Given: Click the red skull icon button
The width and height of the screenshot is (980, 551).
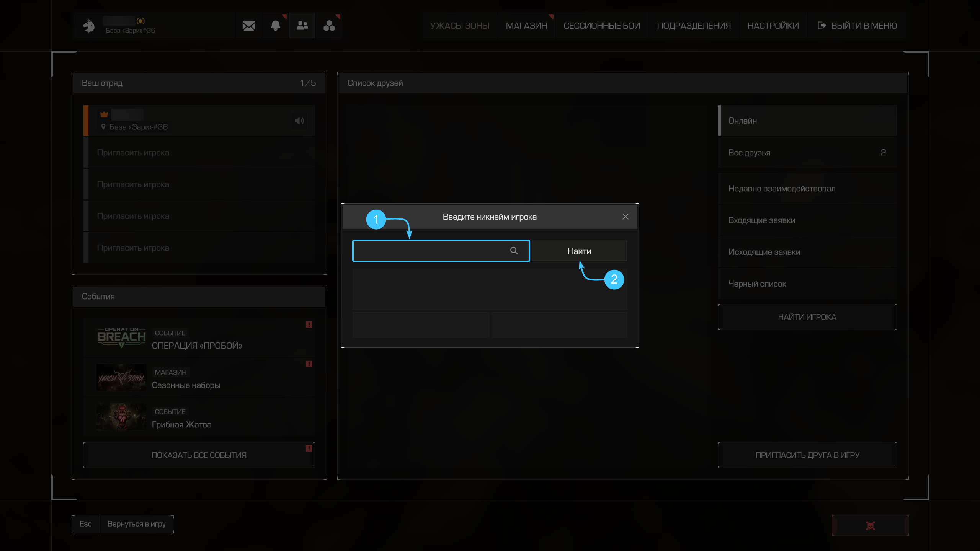Looking at the screenshot, I should click(x=870, y=526).
